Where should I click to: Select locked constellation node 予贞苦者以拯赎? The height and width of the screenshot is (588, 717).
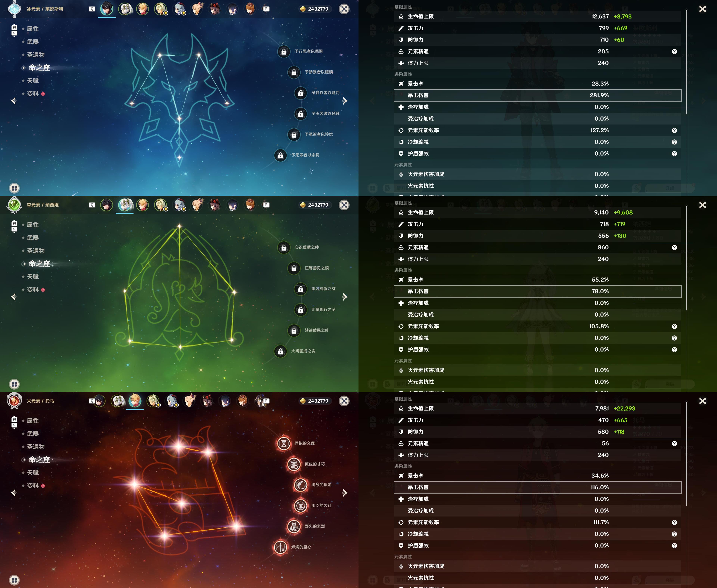[301, 114]
